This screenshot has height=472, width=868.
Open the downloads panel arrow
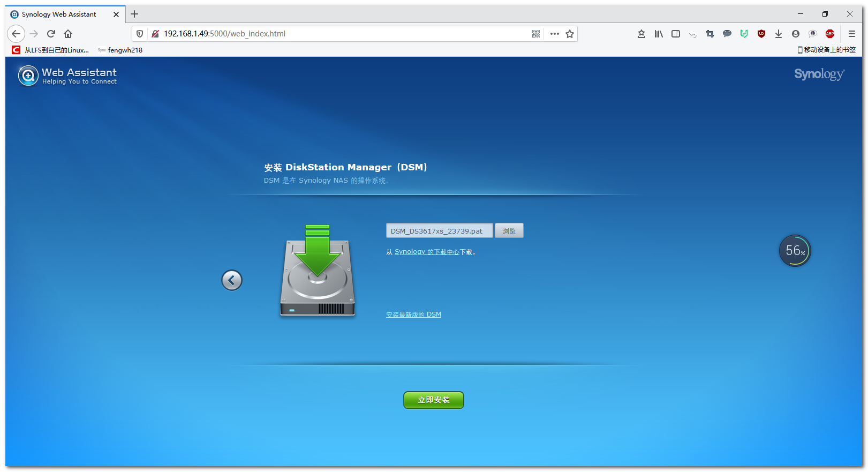pos(779,34)
